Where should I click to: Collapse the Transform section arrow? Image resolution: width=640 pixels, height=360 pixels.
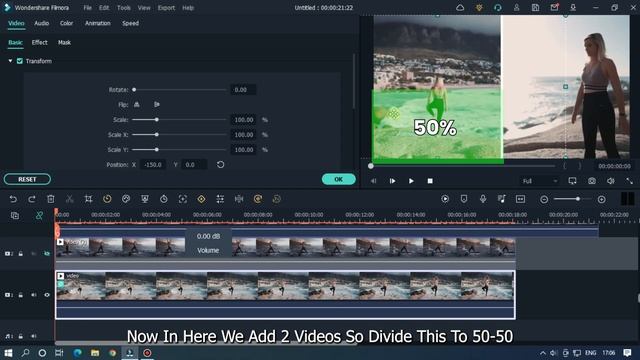[10, 61]
